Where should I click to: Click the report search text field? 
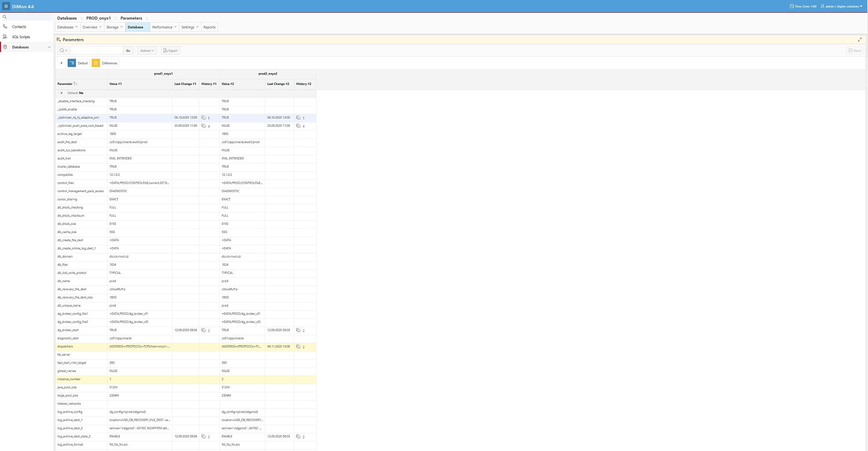tap(96, 50)
